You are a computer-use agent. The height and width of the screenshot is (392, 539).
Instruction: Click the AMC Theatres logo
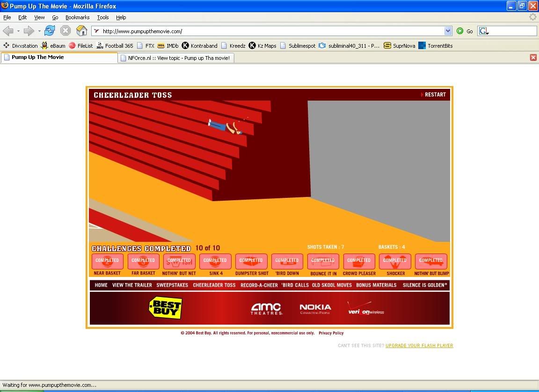coord(267,309)
